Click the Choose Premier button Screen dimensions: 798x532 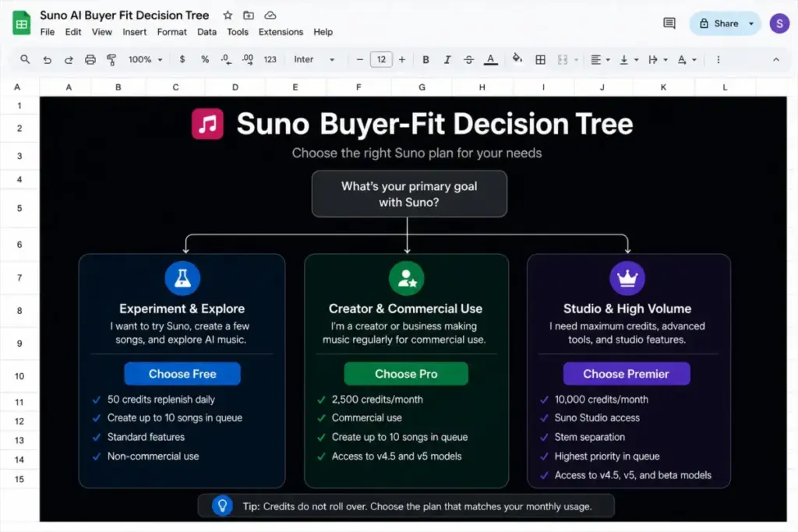click(627, 374)
